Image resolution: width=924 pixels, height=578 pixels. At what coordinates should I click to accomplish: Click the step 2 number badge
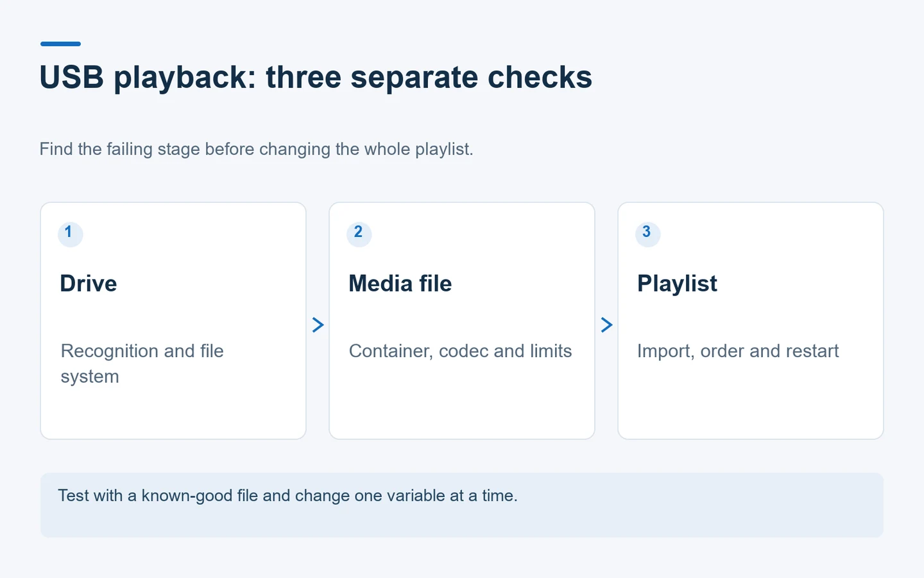(x=359, y=234)
